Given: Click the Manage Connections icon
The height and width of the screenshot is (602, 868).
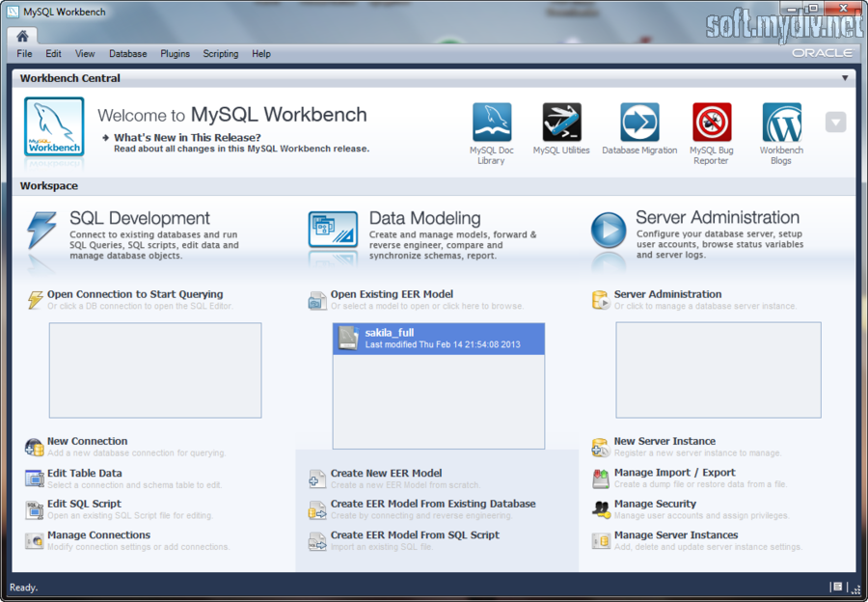Looking at the screenshot, I should 35,540.
